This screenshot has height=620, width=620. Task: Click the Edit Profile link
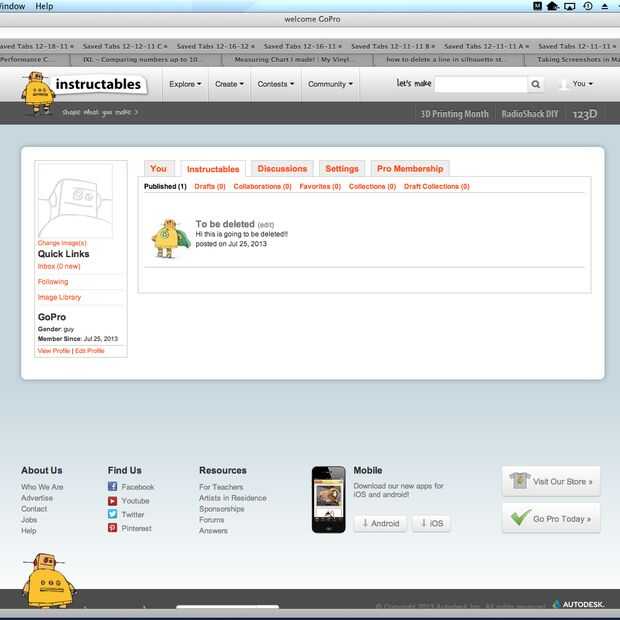[x=90, y=351]
